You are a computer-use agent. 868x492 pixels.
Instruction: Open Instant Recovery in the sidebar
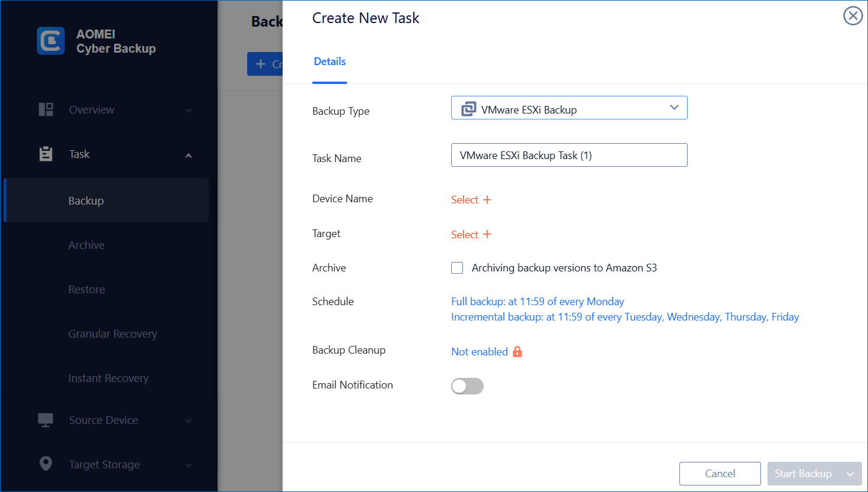(108, 378)
